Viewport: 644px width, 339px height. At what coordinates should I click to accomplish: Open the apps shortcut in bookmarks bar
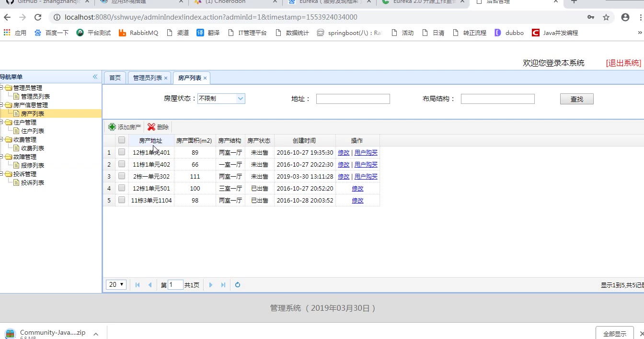pos(15,33)
